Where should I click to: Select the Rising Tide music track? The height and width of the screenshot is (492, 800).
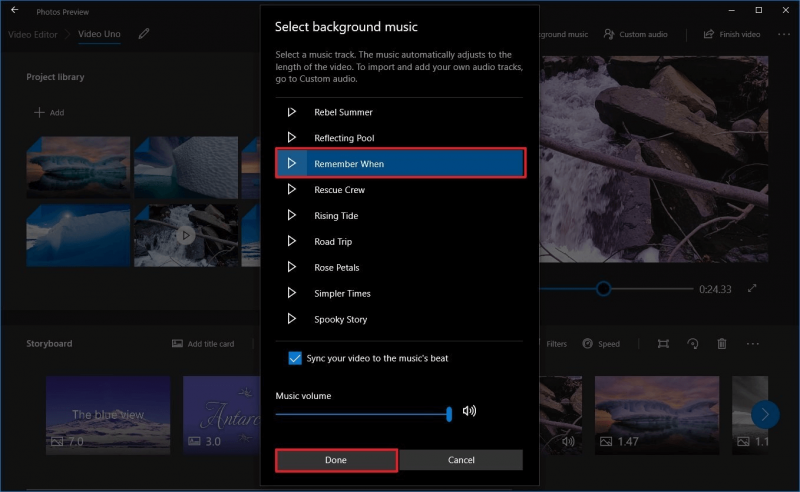pos(336,216)
